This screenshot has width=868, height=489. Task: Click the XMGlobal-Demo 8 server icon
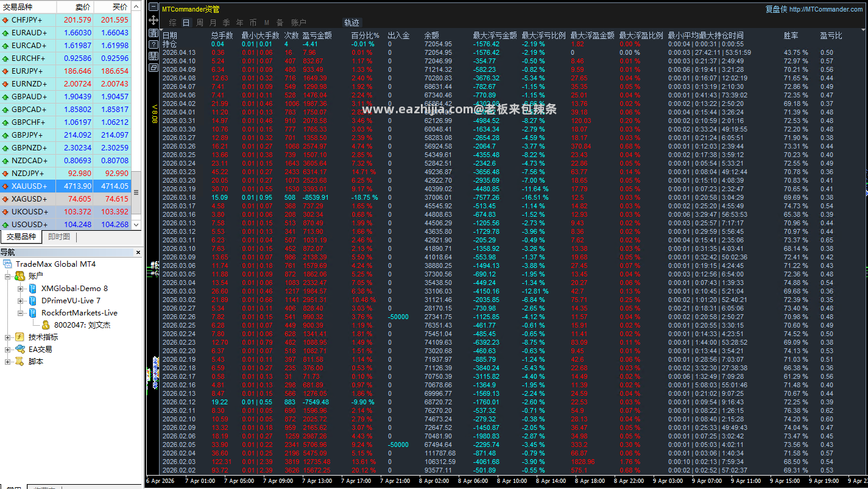click(33, 289)
